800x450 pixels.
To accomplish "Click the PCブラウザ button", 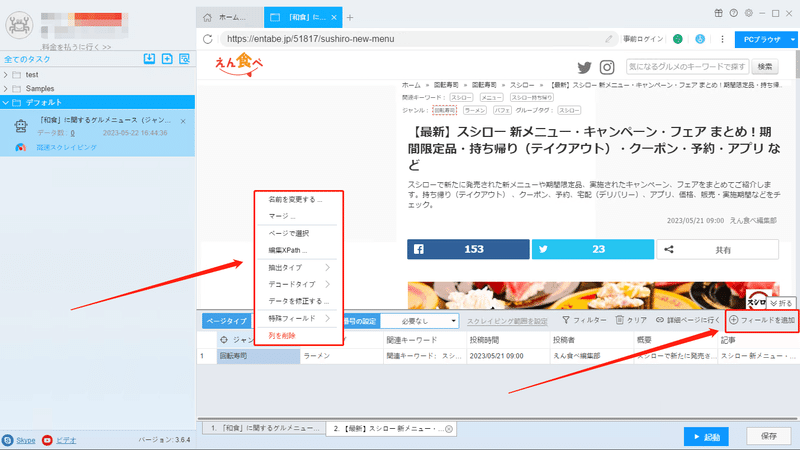I will coord(761,39).
